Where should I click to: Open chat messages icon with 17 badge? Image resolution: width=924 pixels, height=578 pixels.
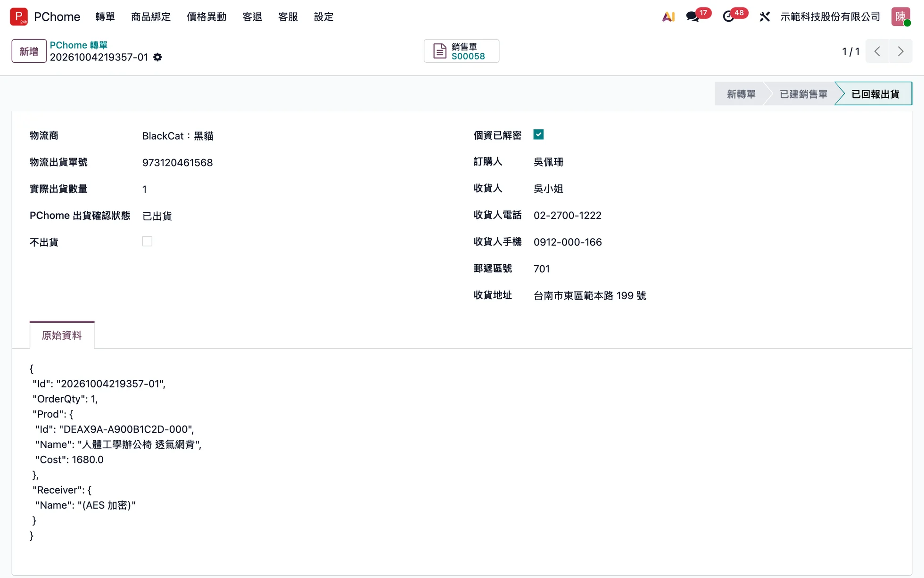coord(693,17)
